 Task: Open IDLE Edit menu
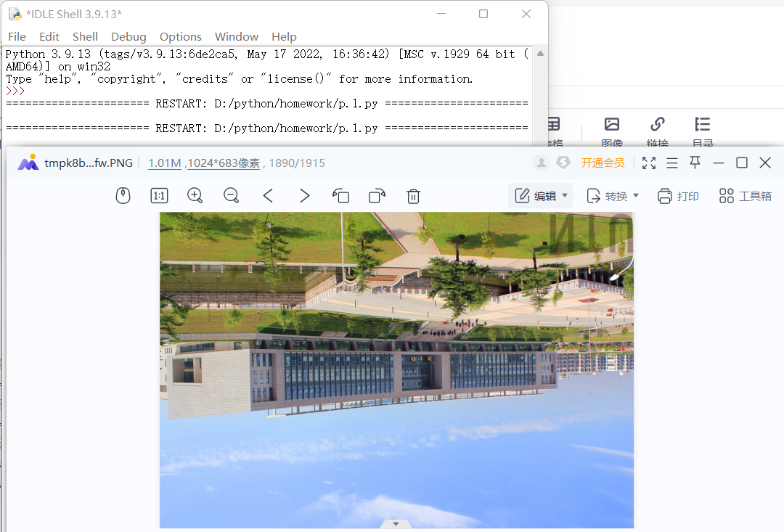pos(49,36)
